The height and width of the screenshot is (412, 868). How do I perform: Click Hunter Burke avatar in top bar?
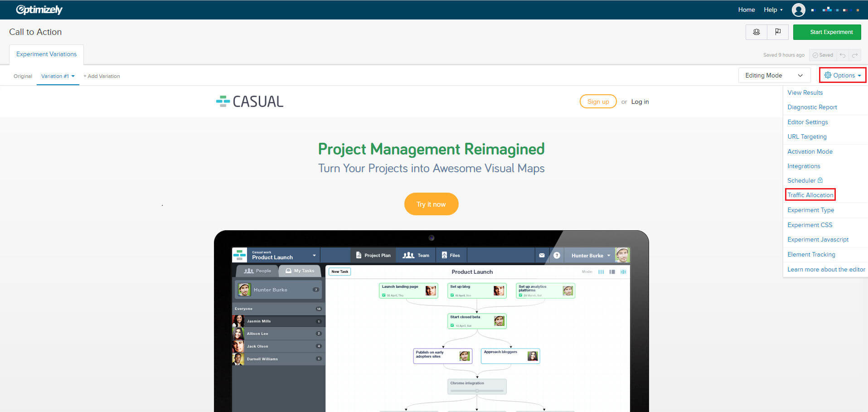(x=622, y=255)
